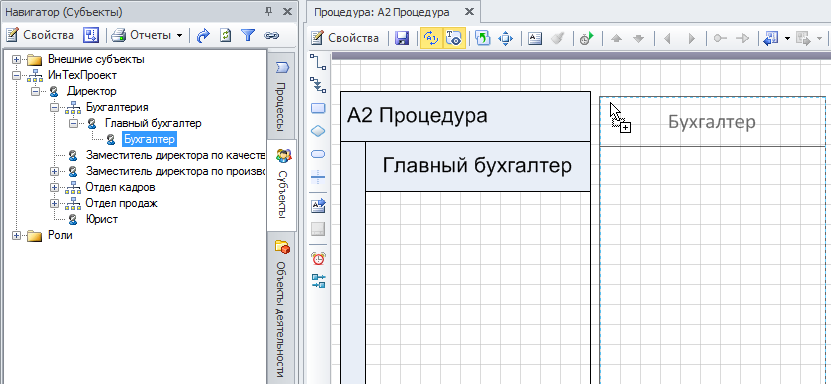This screenshot has width=831, height=384.
Task: Toggle the navigator panel pin
Action: [x=269, y=12]
